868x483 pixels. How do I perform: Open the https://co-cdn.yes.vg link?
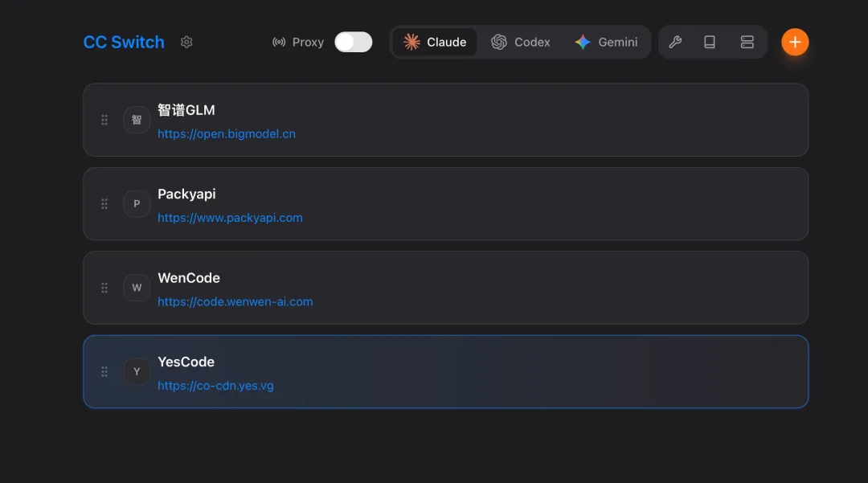[x=216, y=386]
